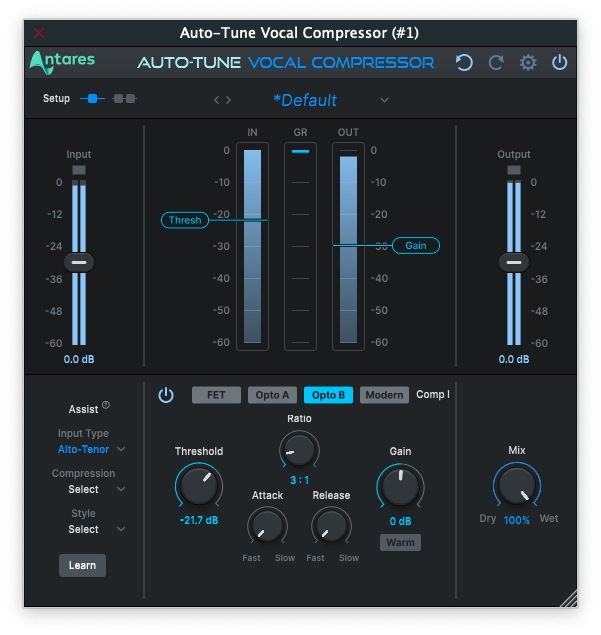601x635 pixels.
Task: Click the Input 0.0 dB value
Action: pos(79,359)
